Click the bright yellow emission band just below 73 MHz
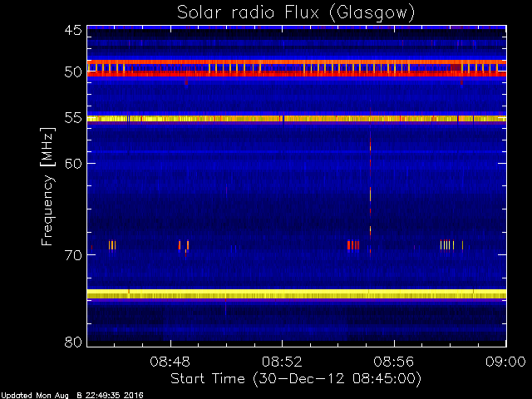This screenshot has width=532, height=399. click(297, 293)
